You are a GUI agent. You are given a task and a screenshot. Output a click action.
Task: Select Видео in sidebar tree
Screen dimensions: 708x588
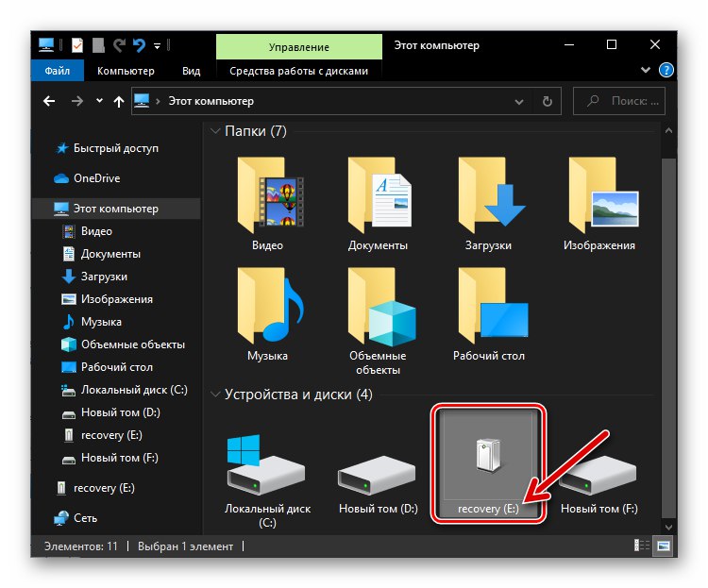pos(96,231)
